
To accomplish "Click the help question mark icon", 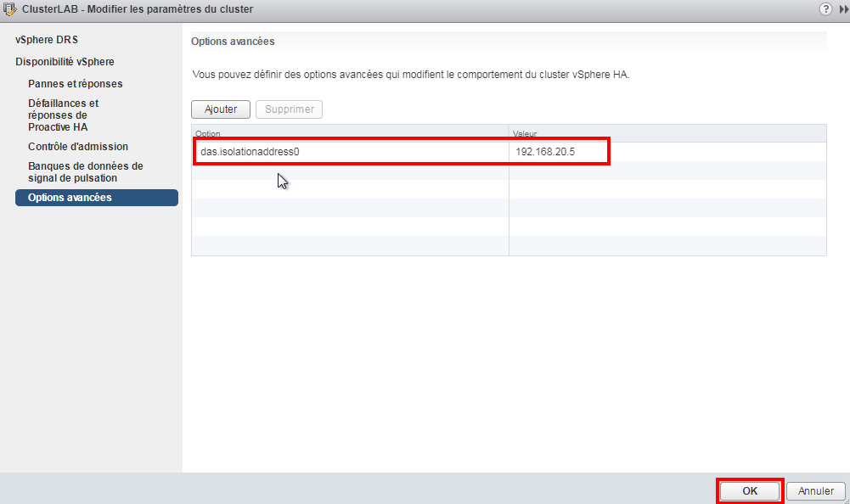I will pyautogui.click(x=825, y=9).
